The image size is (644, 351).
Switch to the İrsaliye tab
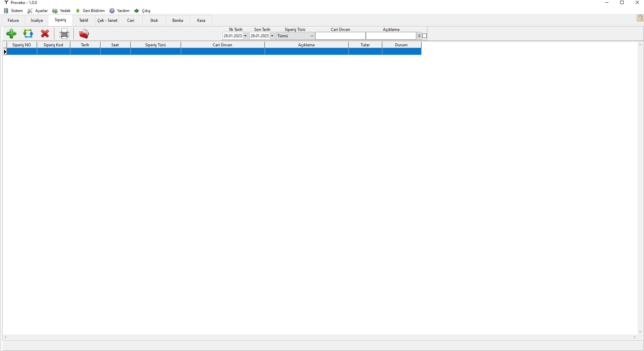tap(37, 20)
